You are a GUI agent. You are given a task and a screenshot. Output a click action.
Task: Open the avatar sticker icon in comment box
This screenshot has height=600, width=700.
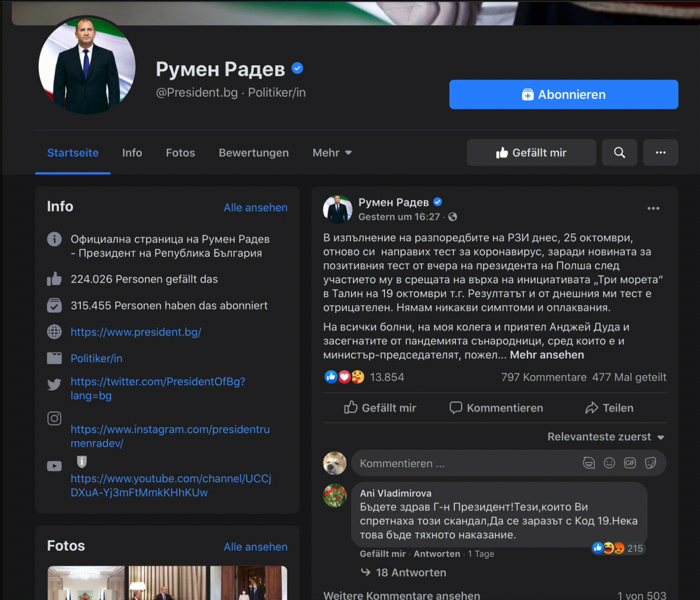click(x=589, y=463)
